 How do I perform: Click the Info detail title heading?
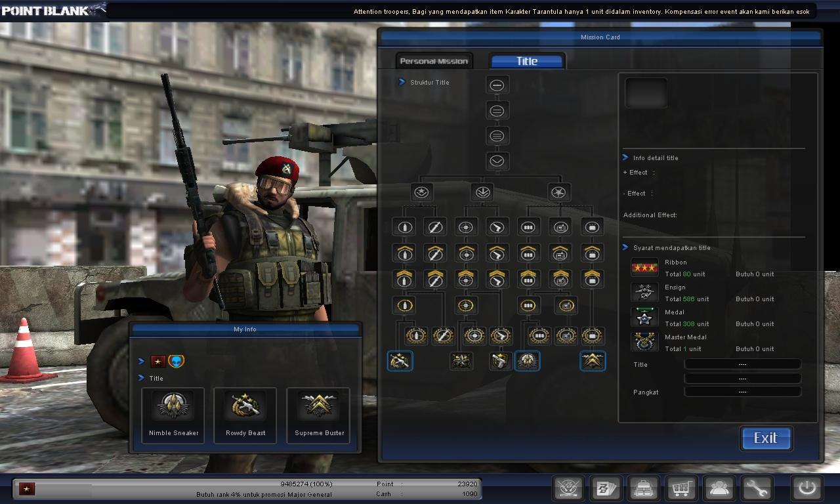coord(656,158)
